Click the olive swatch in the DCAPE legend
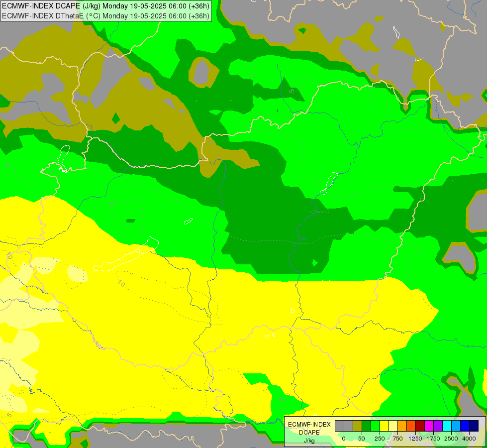 point(358,426)
